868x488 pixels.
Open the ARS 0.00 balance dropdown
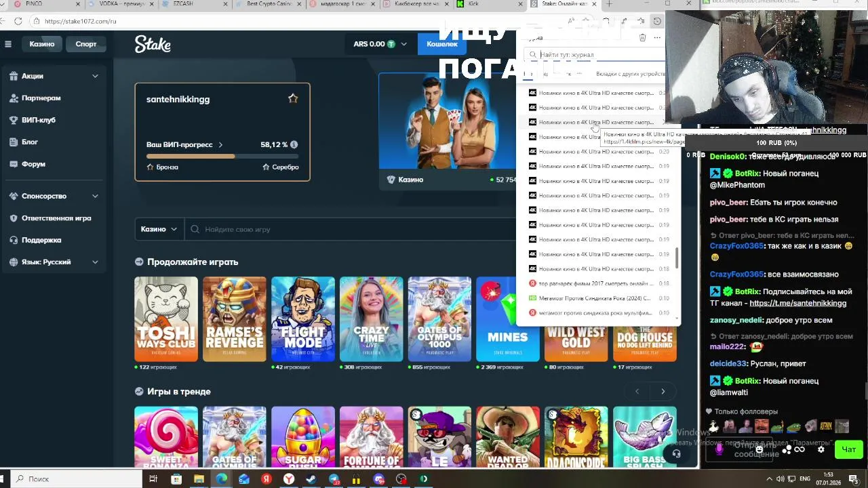[380, 44]
